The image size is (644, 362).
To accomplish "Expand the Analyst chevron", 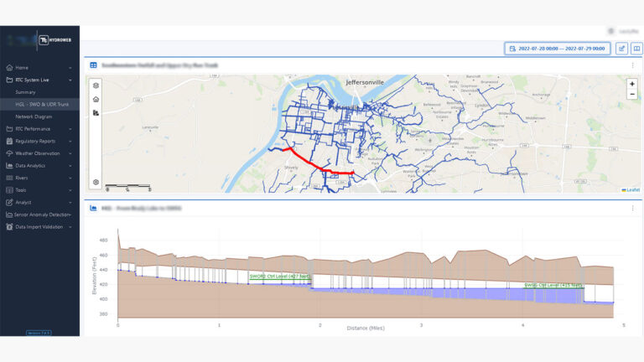I will [x=70, y=202].
